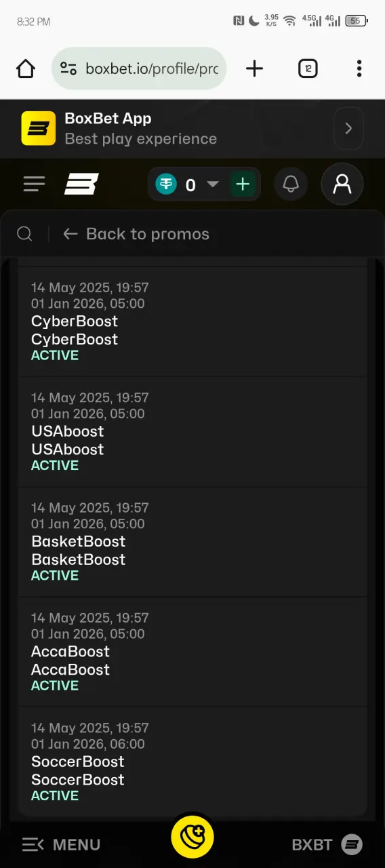This screenshot has width=385, height=868.
Task: Tap the green plus deposit button
Action: (243, 184)
